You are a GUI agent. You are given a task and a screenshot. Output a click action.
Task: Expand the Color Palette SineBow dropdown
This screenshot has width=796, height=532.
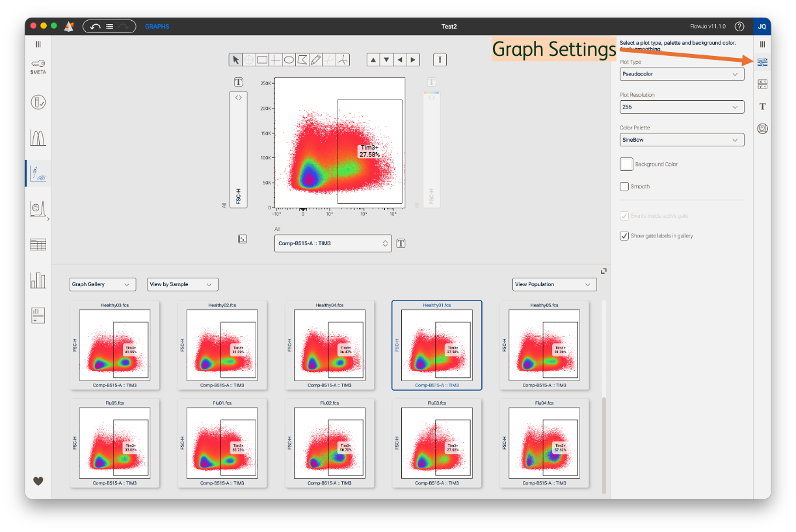coord(682,140)
